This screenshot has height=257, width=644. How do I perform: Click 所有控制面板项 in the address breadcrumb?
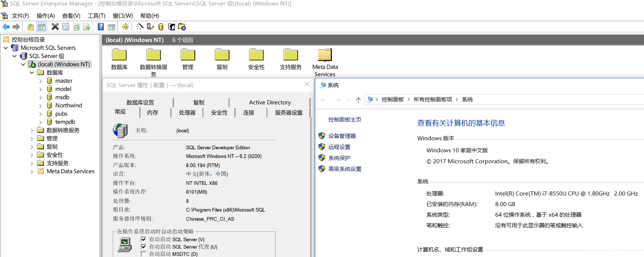pyautogui.click(x=433, y=100)
